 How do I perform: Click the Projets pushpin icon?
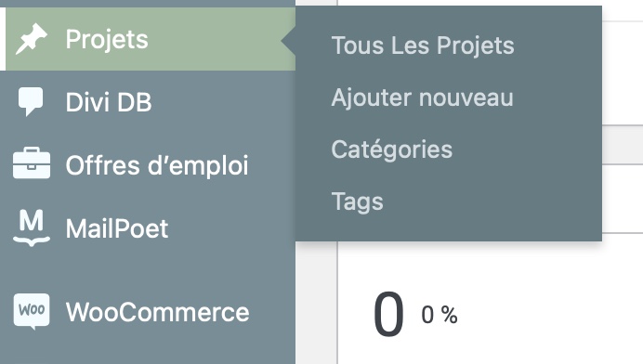32,39
